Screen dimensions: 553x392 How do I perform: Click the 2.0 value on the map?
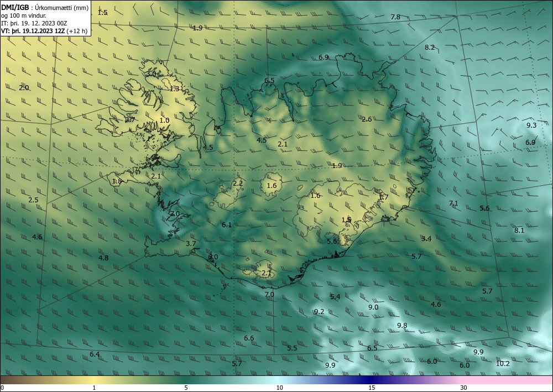click(24, 88)
